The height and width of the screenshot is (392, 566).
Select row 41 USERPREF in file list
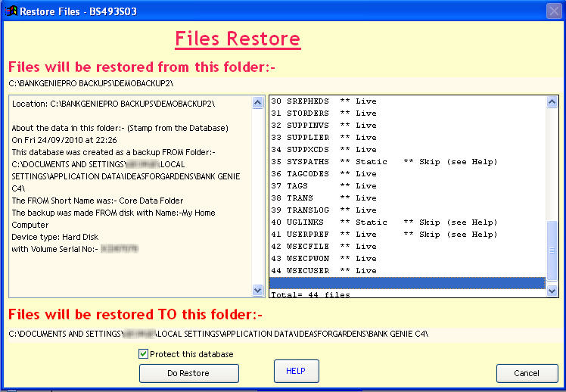tap(408, 235)
